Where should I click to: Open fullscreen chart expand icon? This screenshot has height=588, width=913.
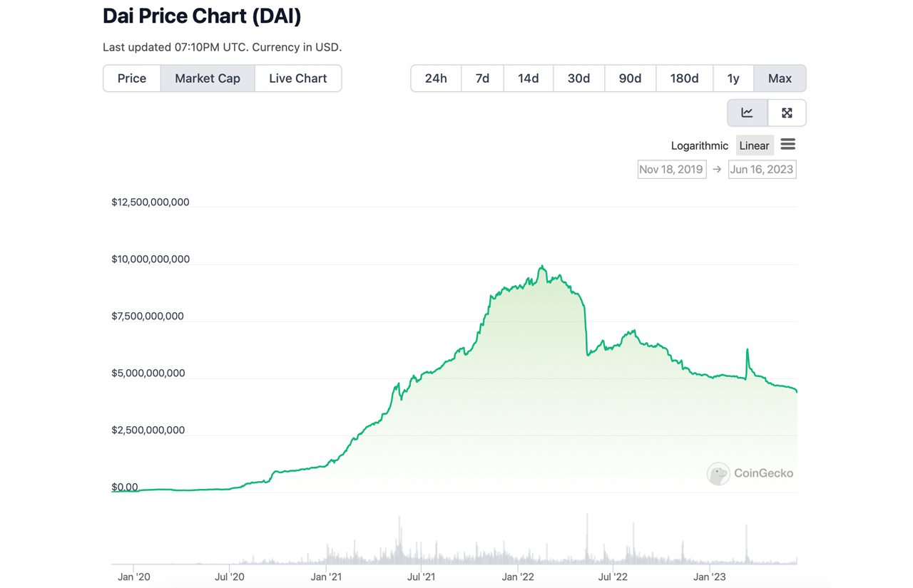(x=787, y=113)
